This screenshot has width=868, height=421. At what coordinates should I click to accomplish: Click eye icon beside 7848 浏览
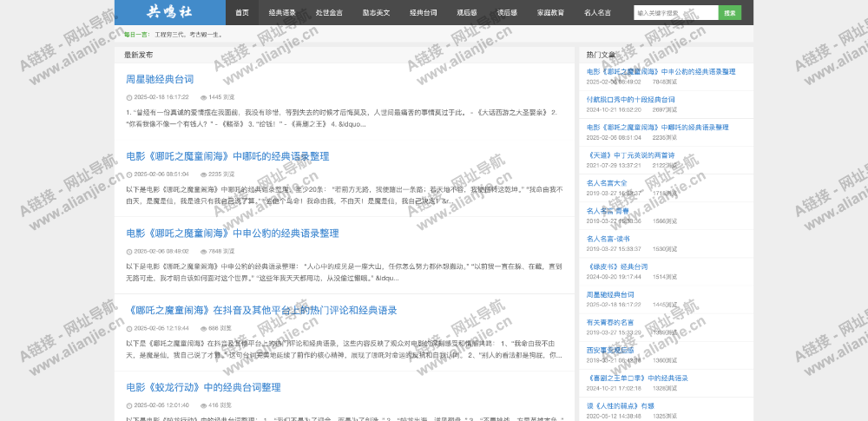(204, 252)
